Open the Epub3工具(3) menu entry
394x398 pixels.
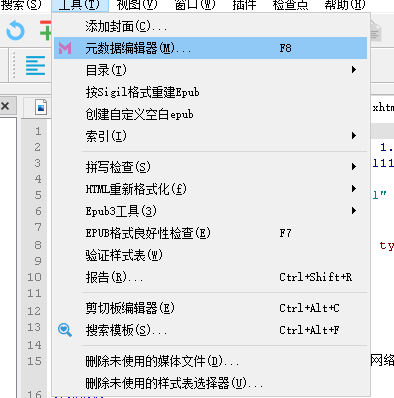pyautogui.click(x=210, y=211)
